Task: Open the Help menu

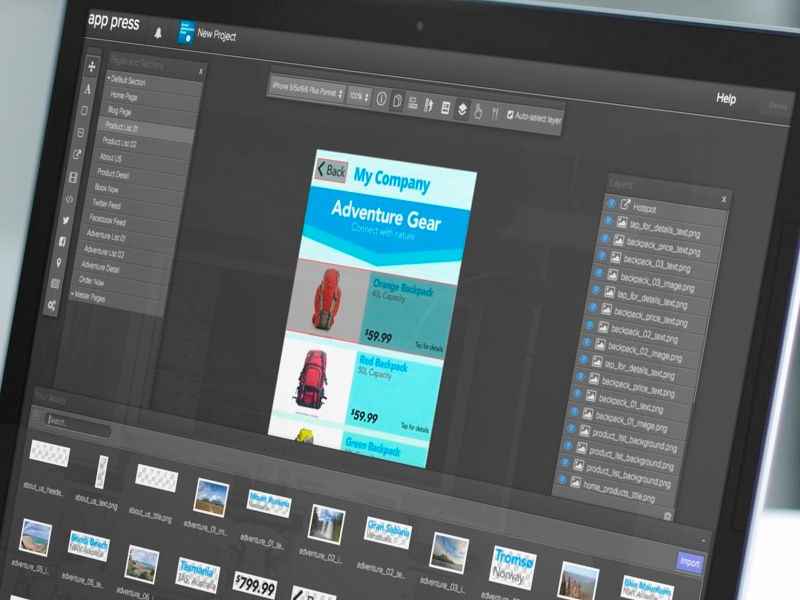Action: [726, 99]
